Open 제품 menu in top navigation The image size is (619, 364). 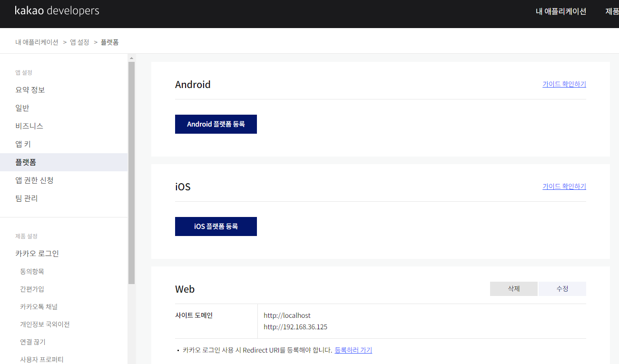point(612,11)
